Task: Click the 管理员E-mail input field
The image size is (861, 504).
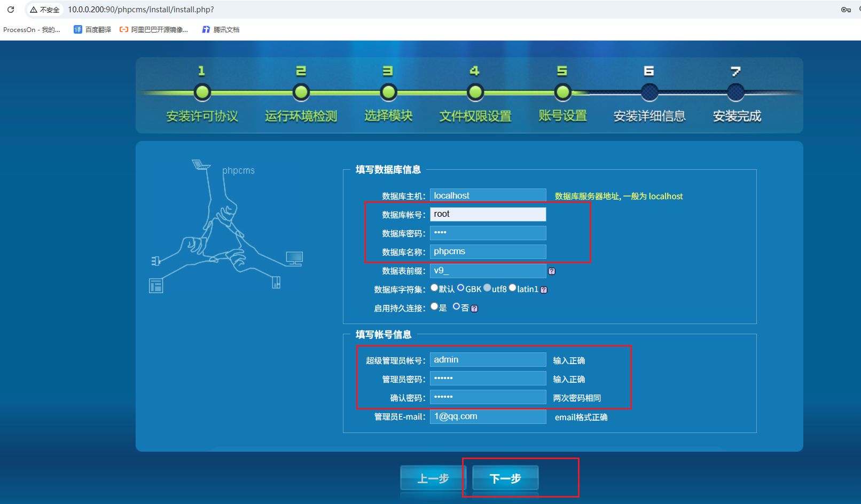Action: (x=488, y=416)
